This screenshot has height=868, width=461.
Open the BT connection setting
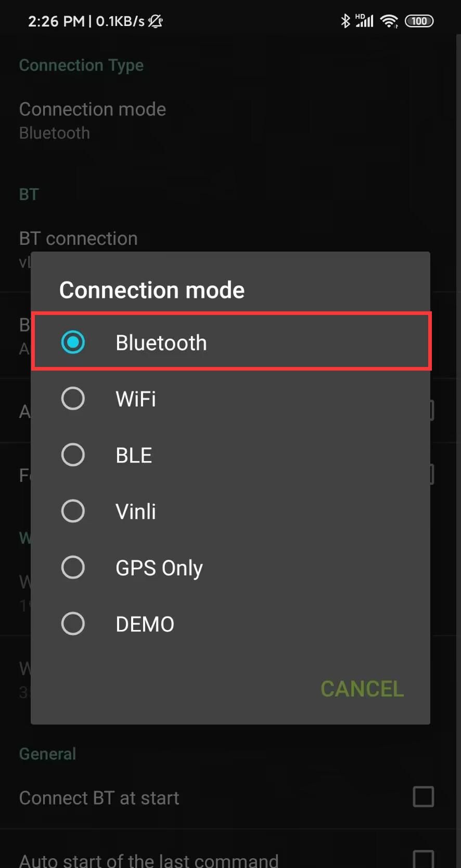point(78,239)
